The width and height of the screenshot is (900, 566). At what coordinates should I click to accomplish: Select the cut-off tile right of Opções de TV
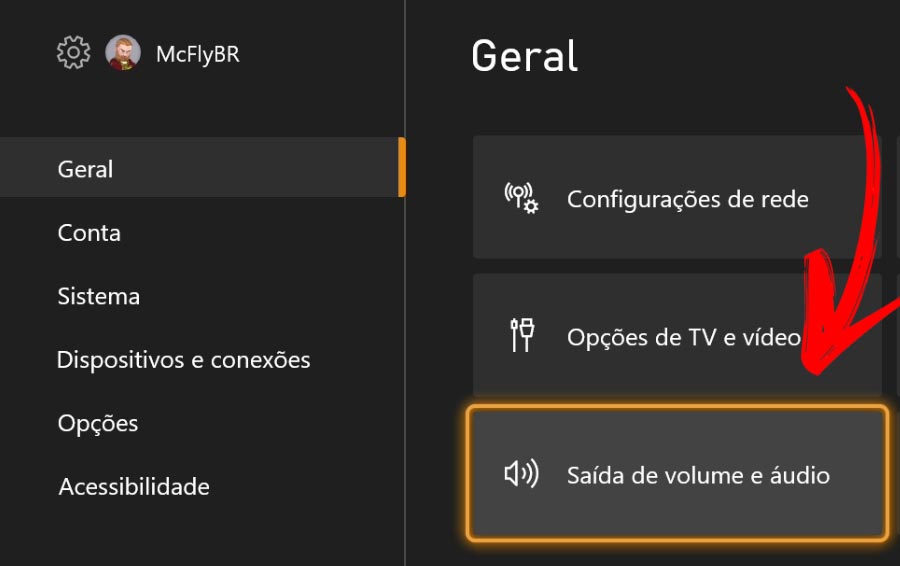898,335
